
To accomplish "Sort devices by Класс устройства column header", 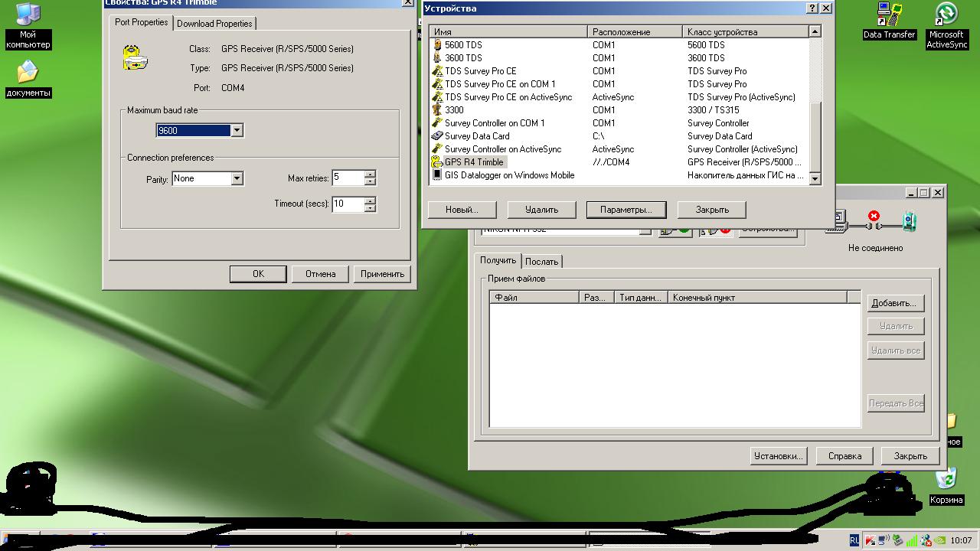I will coord(745,32).
